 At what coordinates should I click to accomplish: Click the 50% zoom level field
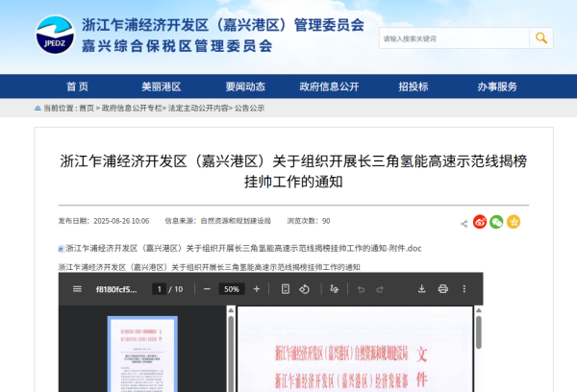coord(232,289)
